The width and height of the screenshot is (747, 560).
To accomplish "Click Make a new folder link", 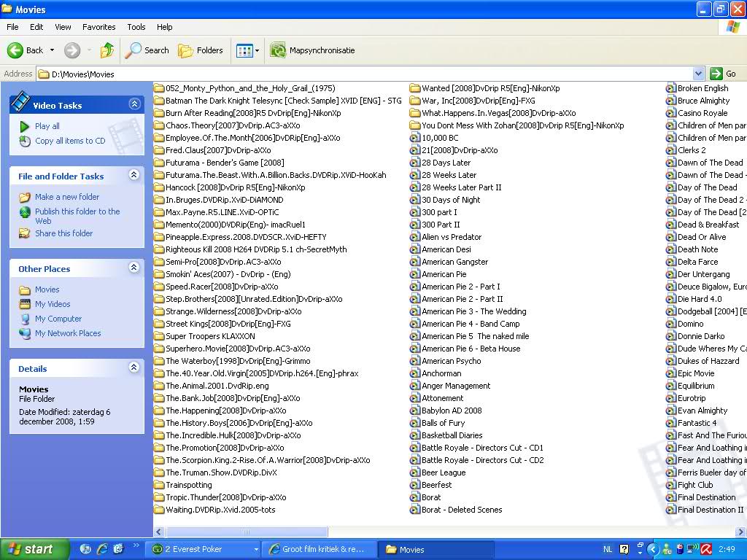I will pyautogui.click(x=66, y=197).
